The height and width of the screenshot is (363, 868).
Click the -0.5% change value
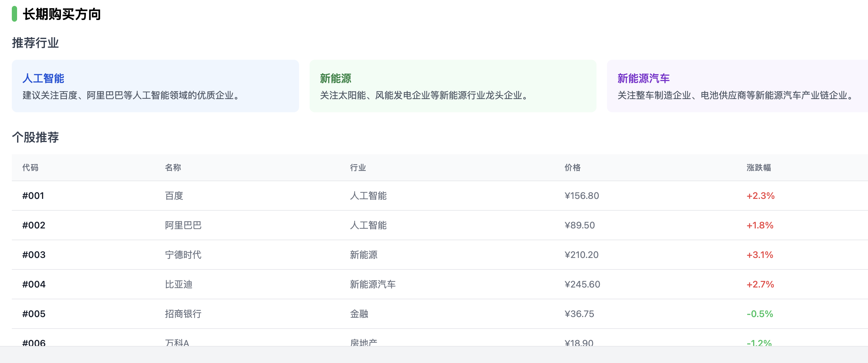tap(760, 314)
